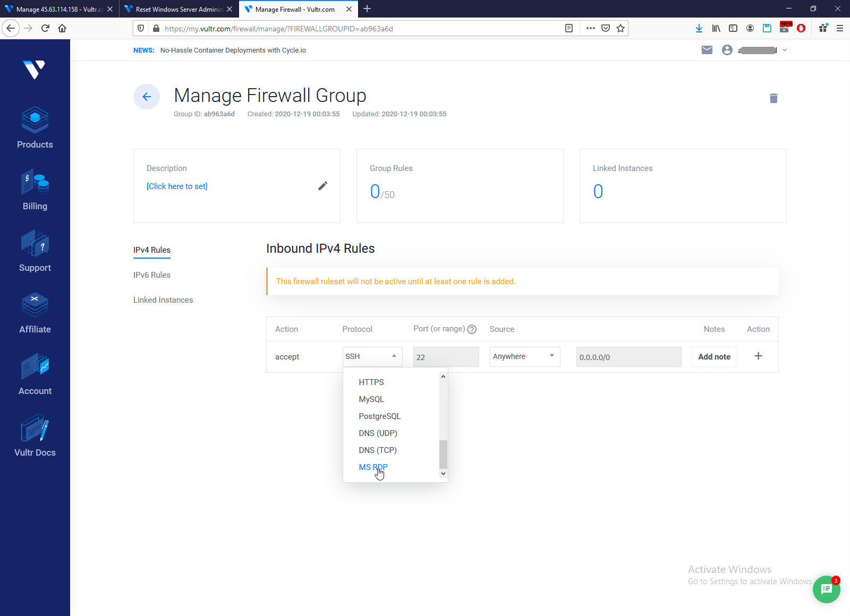Viewport: 850px width, 616px height.
Task: Click the browser back button
Action: [11, 28]
